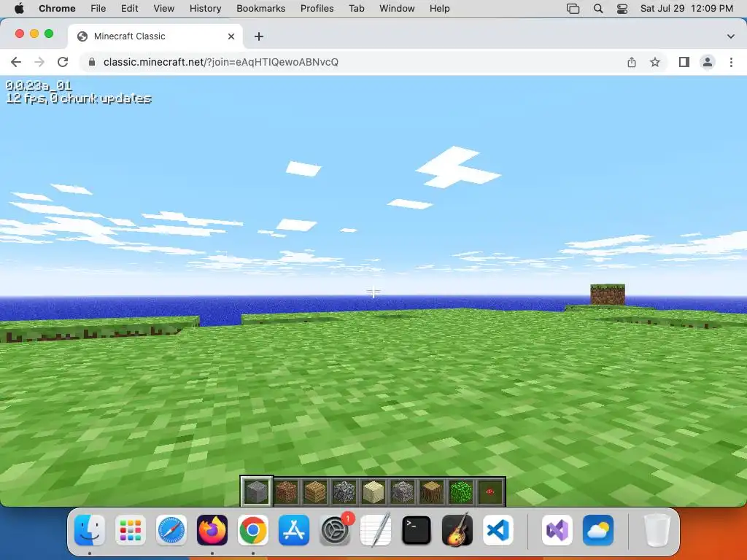Screen dimensions: 747x560
Task: Open Stage Manager window icon in menu bar
Action: tap(573, 9)
